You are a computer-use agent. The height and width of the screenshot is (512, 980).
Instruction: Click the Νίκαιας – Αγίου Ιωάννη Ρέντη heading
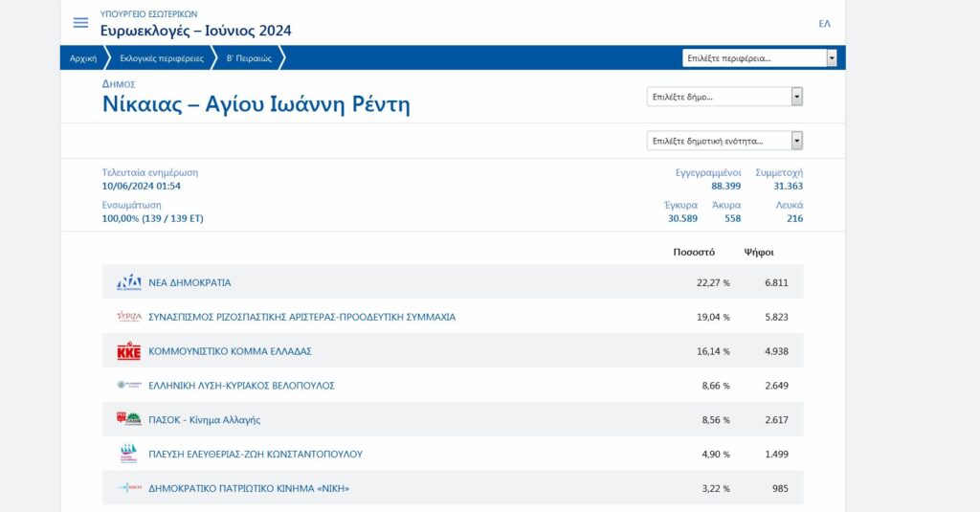[x=256, y=103]
